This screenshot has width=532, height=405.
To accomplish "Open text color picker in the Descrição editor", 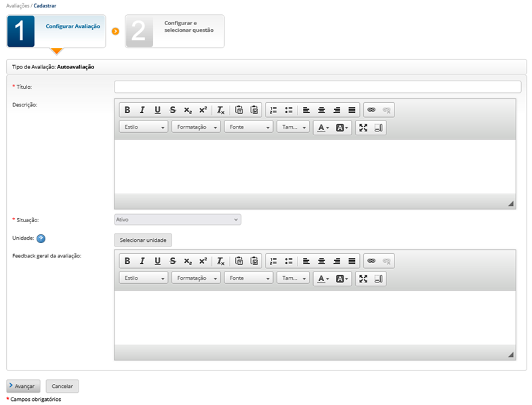I will [323, 127].
